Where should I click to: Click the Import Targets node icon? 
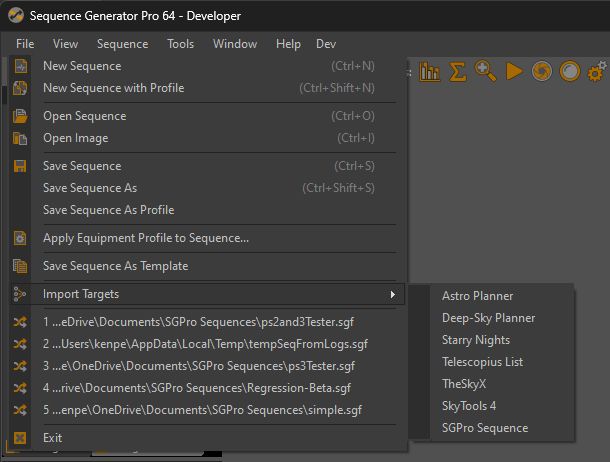point(19,294)
